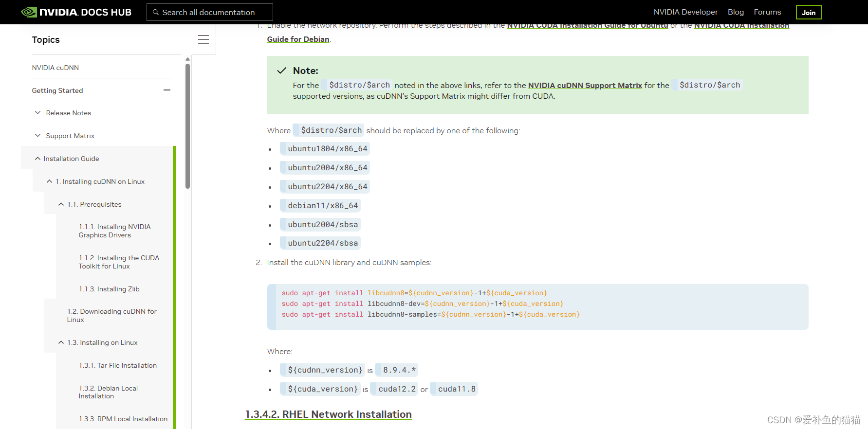Collapse Getting Started with minus icon

pyautogui.click(x=167, y=90)
